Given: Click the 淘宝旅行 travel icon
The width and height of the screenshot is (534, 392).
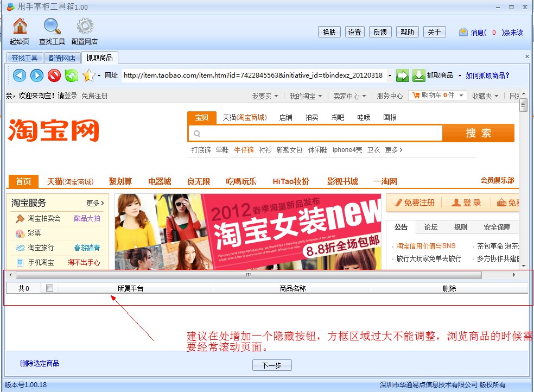Looking at the screenshot, I should pyautogui.click(x=20, y=248).
